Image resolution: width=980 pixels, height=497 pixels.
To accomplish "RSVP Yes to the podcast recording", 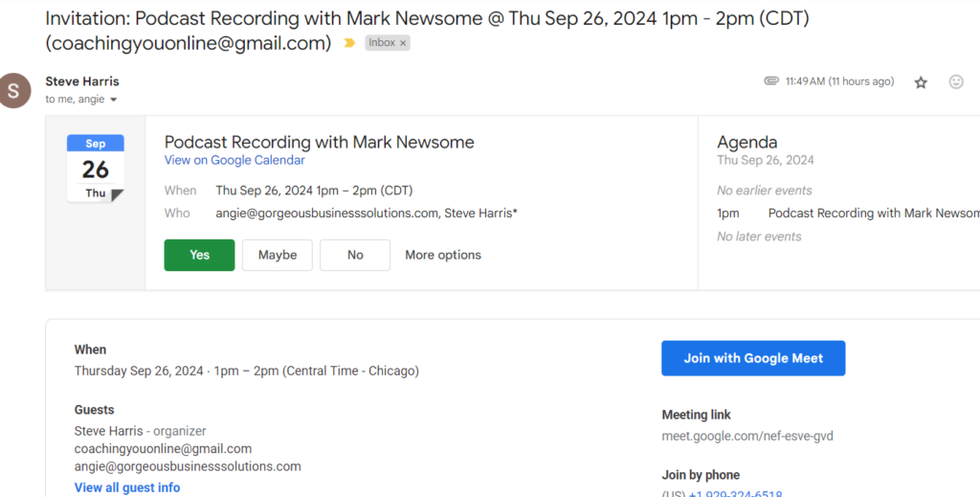I will click(199, 255).
